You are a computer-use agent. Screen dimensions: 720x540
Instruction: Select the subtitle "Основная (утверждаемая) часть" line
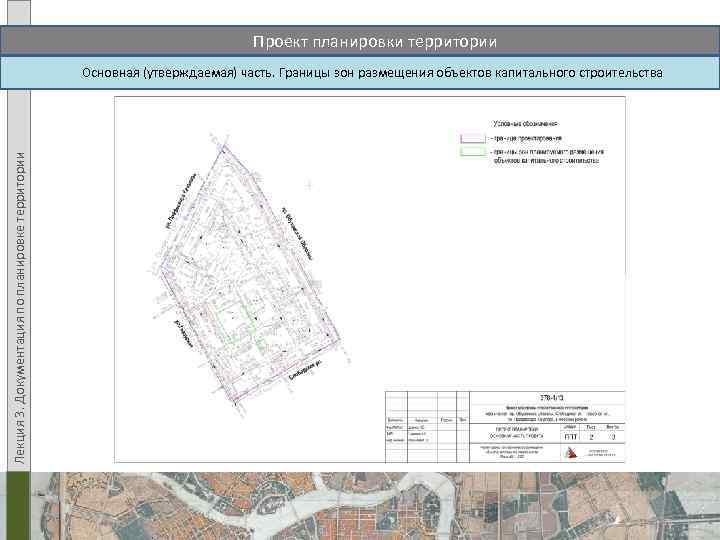[372, 73]
